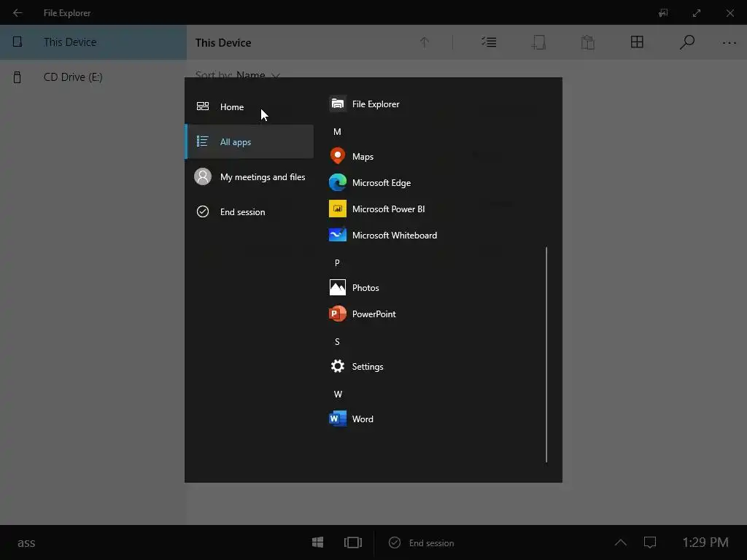Open Microsoft Whiteboard
747x560 pixels.
384,236
